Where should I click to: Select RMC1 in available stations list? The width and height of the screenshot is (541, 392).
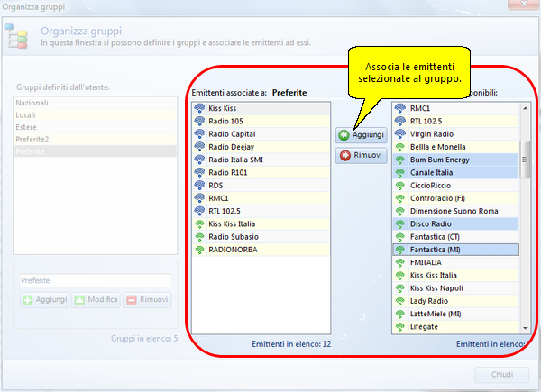coord(455,108)
